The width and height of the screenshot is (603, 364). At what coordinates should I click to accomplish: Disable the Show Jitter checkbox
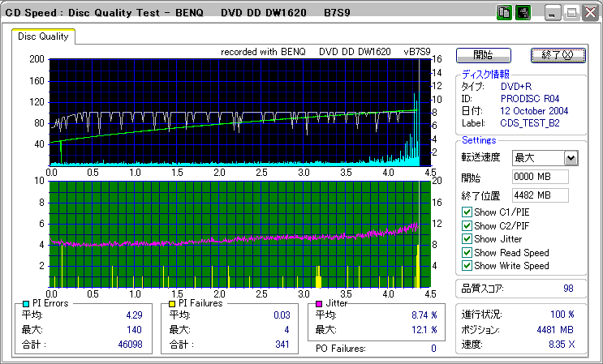pyautogui.click(x=467, y=239)
